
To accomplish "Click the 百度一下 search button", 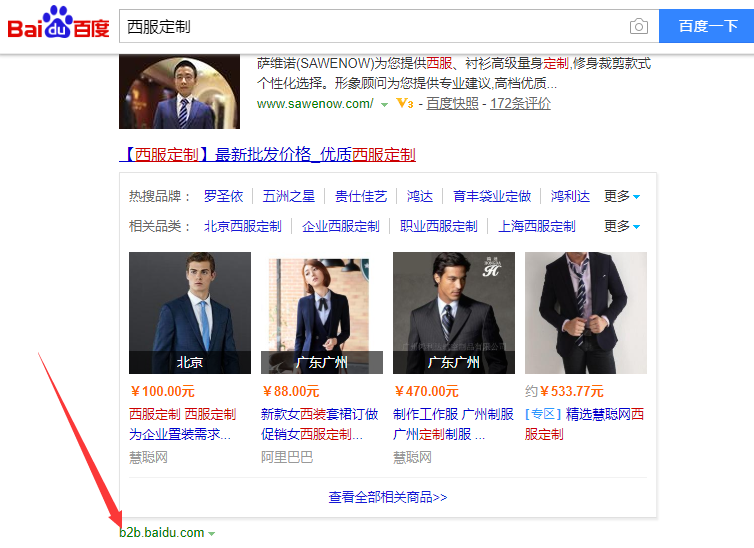I will (x=706, y=26).
